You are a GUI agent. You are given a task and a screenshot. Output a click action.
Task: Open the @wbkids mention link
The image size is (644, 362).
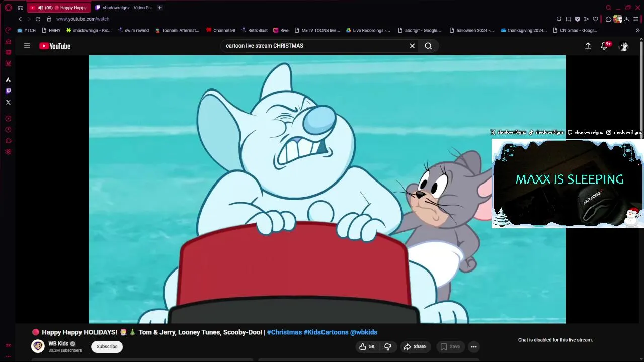[364, 332]
